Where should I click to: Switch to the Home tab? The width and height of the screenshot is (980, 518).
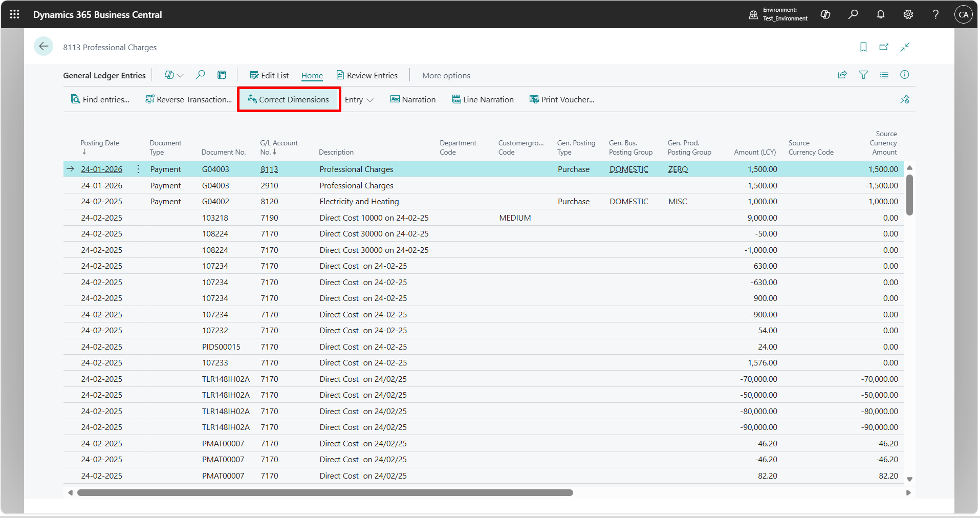pos(312,75)
